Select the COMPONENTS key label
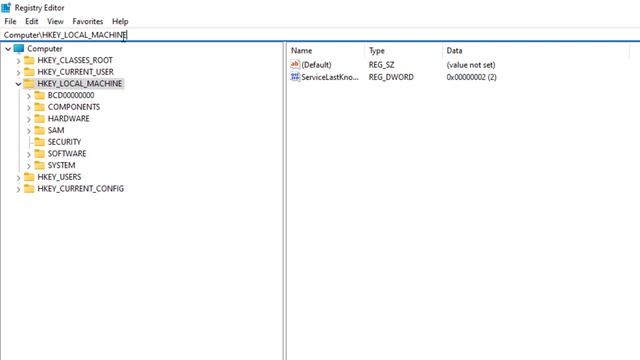Image resolution: width=640 pixels, height=360 pixels. (74, 107)
